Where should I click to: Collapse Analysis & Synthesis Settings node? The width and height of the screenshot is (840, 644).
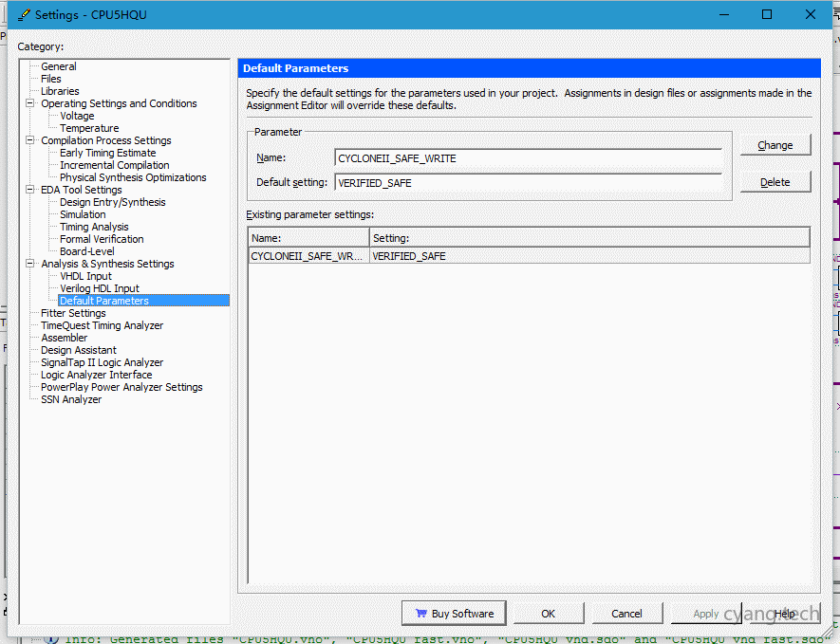30,264
